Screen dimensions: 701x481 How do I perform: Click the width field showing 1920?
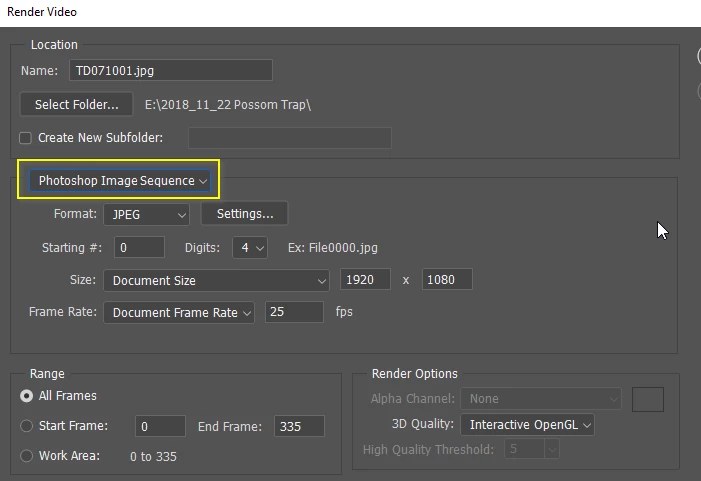[x=365, y=279]
